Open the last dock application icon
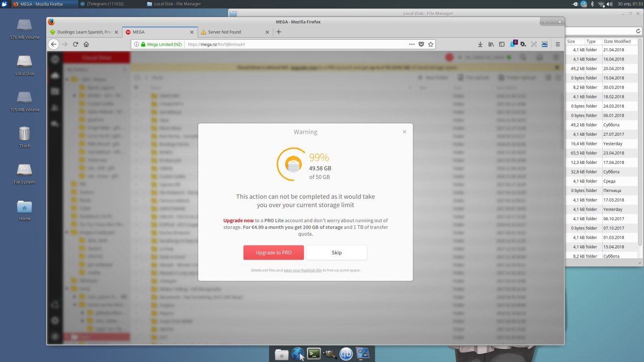Image resolution: width=644 pixels, height=362 pixels. pos(363,354)
